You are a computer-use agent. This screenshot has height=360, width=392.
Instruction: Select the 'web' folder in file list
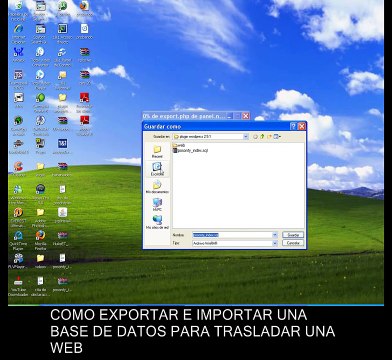(179, 145)
